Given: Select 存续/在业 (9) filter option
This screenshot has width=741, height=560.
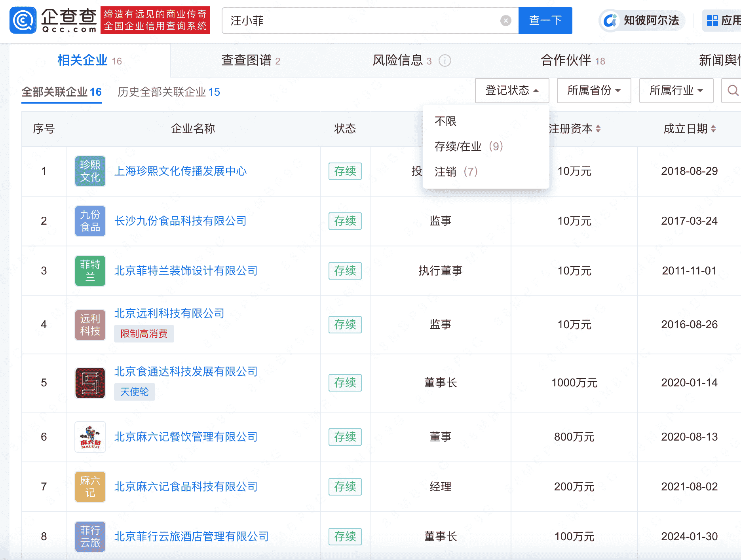Looking at the screenshot, I should pos(469,146).
